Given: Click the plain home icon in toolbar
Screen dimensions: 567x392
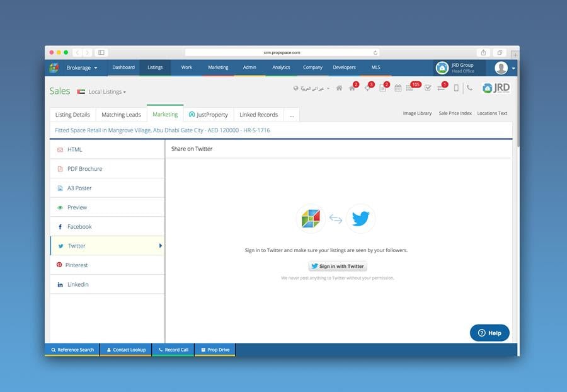Looking at the screenshot, I should click(339, 88).
